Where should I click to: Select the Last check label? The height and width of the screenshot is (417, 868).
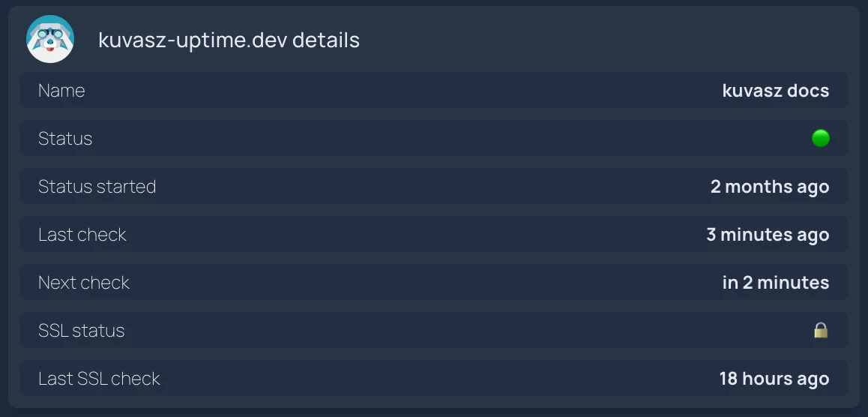[x=82, y=235]
